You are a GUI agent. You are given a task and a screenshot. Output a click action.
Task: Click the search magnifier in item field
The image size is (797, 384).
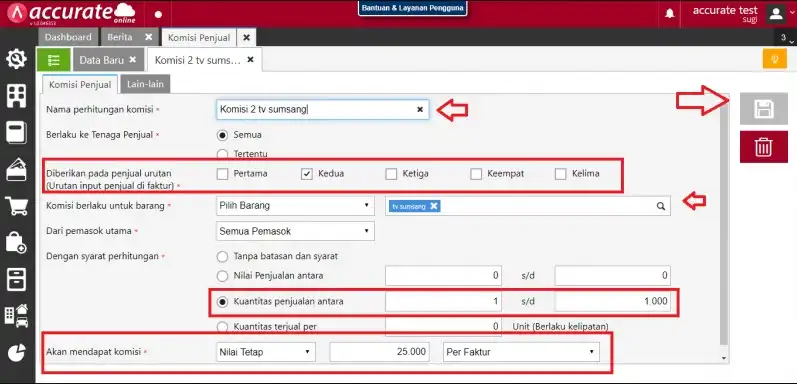click(660, 206)
